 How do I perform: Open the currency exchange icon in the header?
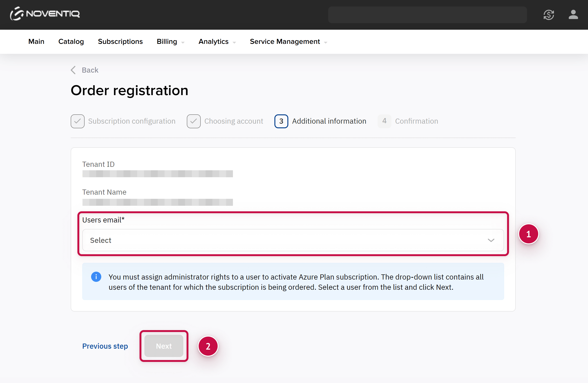pyautogui.click(x=548, y=15)
